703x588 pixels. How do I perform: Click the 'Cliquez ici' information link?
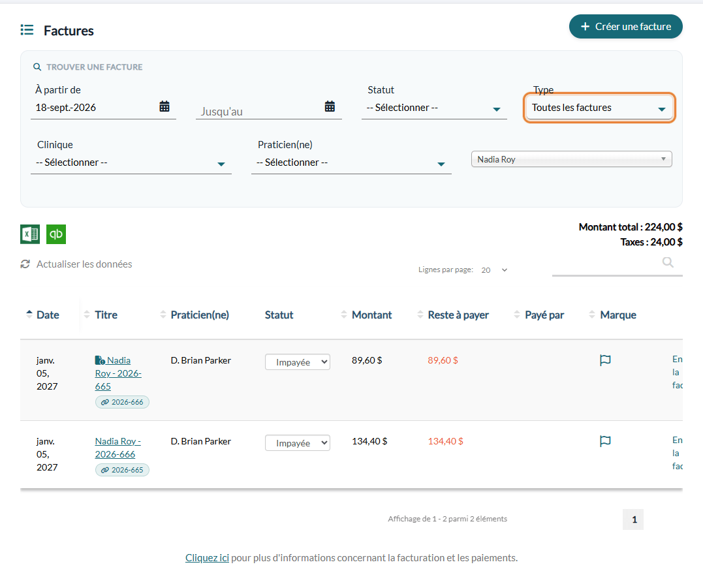207,558
